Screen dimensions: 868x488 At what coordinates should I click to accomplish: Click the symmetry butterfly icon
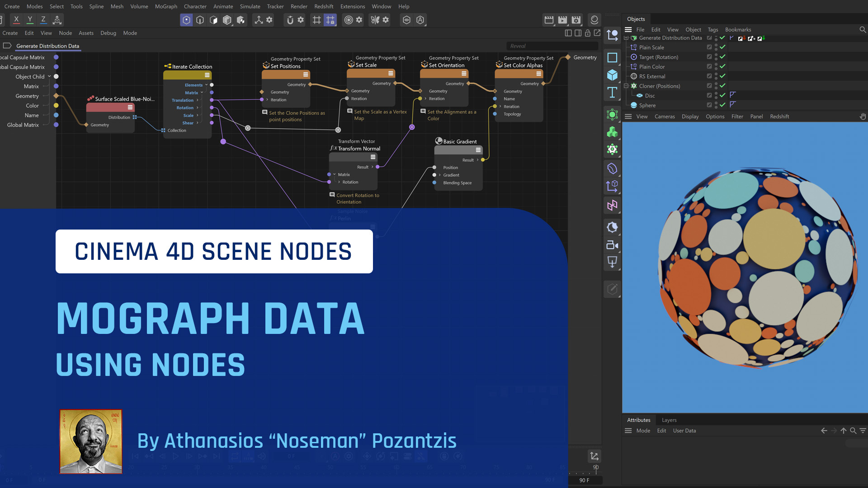(375, 20)
